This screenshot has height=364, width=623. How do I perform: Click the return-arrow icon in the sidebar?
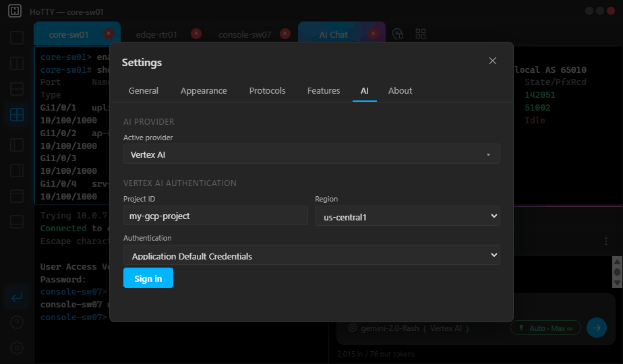[17, 297]
